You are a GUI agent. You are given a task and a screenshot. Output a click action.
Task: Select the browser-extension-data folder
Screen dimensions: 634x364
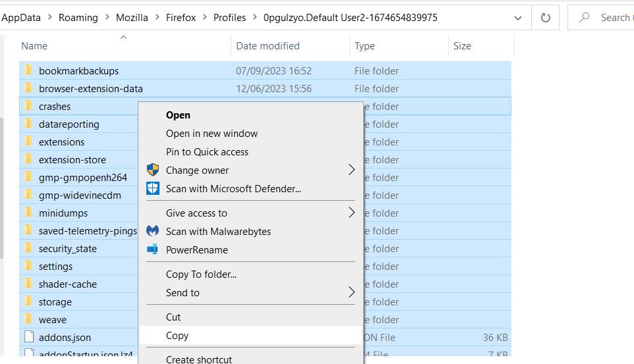click(90, 88)
